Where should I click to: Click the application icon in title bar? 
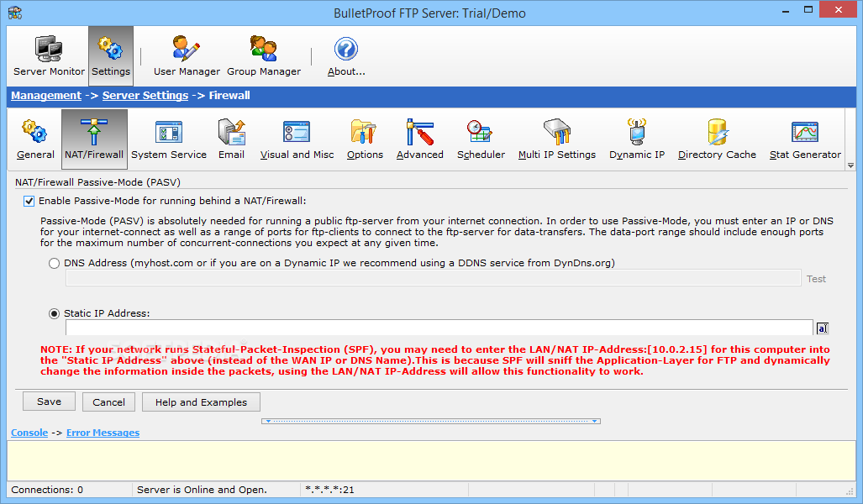[x=15, y=12]
